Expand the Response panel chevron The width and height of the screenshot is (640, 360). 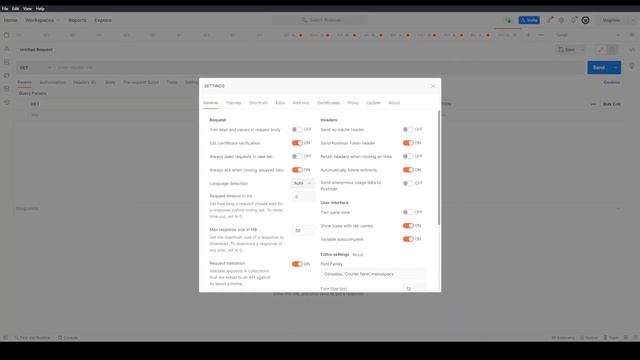point(618,209)
